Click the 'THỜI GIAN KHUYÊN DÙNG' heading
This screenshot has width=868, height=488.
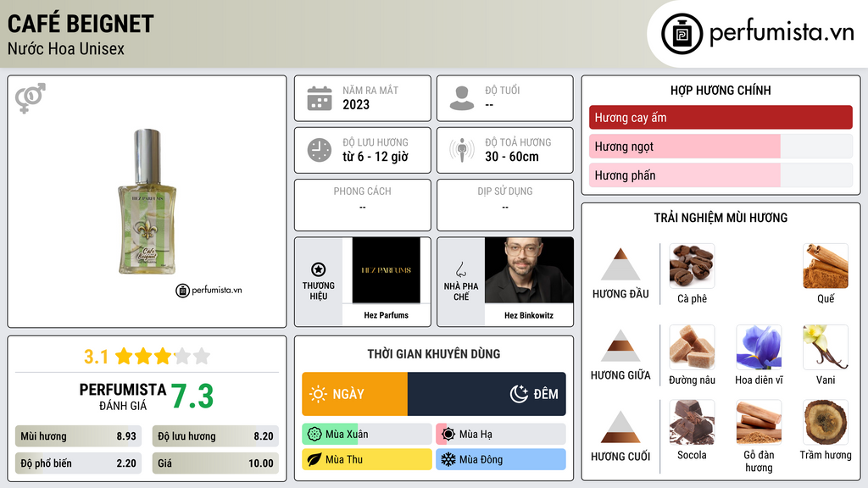[433, 353]
